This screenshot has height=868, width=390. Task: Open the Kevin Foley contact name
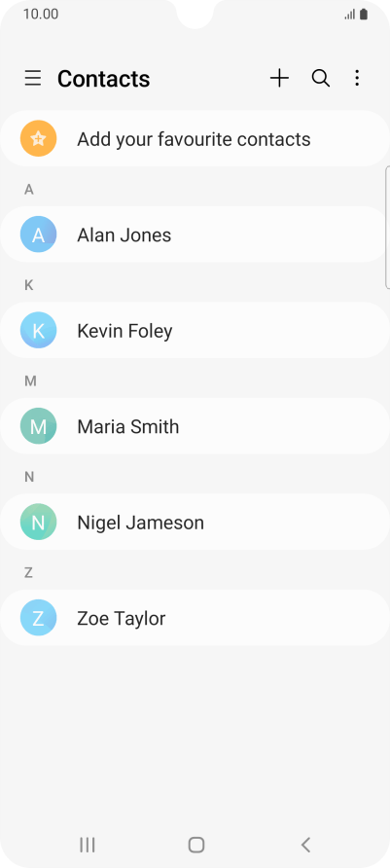(x=124, y=331)
